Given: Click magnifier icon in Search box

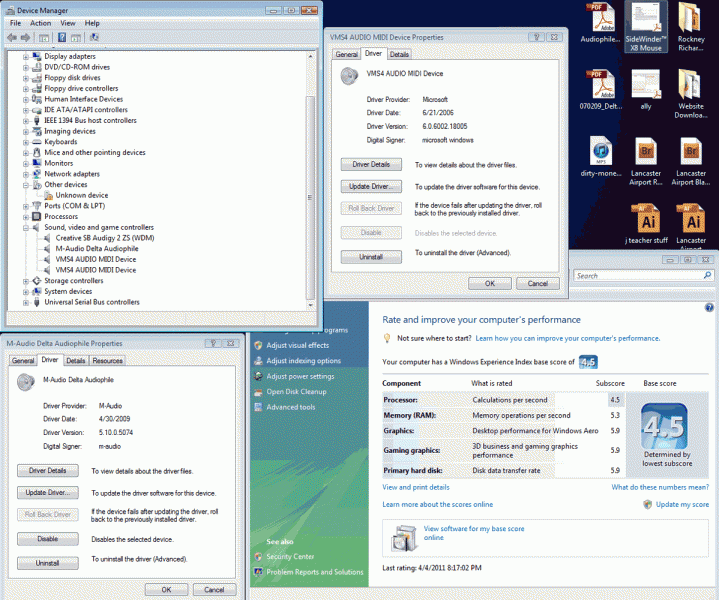Looking at the screenshot, I should pyautogui.click(x=707, y=275).
